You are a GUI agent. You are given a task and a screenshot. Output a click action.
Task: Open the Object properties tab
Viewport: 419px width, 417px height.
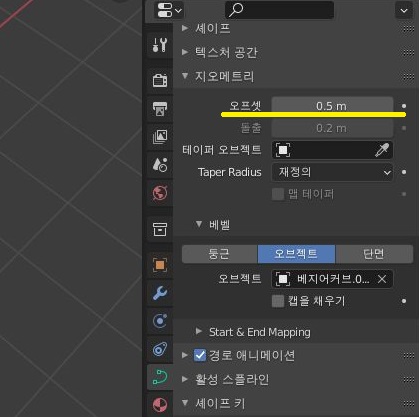(x=160, y=265)
